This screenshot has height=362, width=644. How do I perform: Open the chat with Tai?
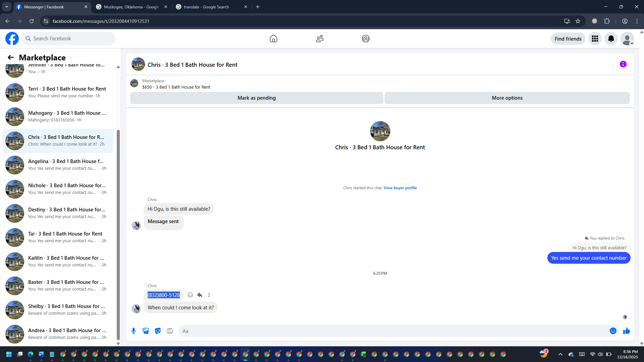(x=58, y=237)
